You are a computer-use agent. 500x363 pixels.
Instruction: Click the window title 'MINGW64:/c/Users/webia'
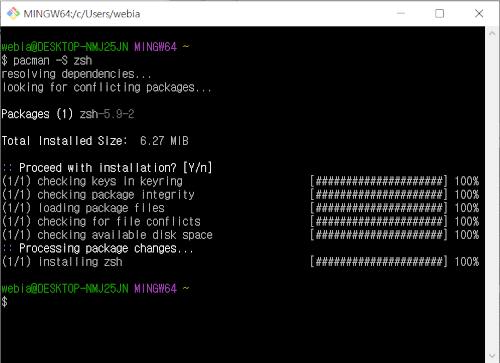pos(82,14)
